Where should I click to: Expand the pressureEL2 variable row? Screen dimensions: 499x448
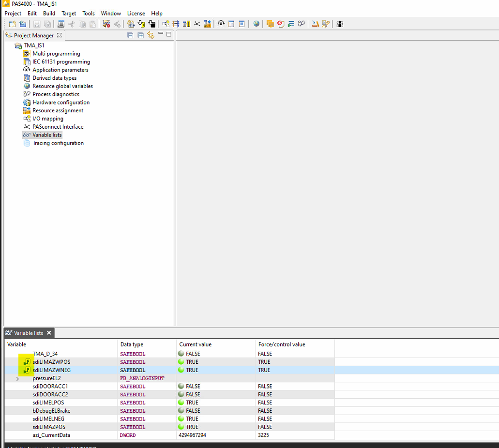pyautogui.click(x=17, y=379)
